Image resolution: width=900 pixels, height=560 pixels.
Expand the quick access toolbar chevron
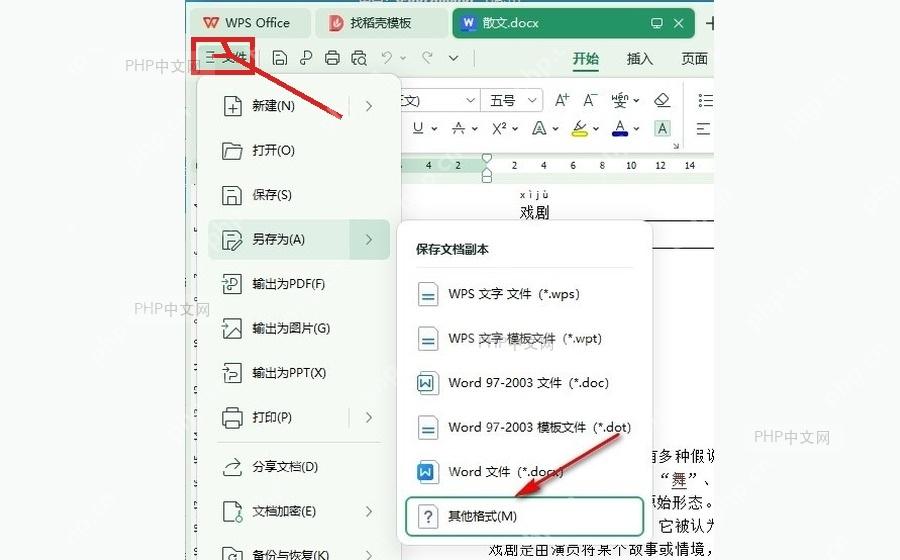453,58
